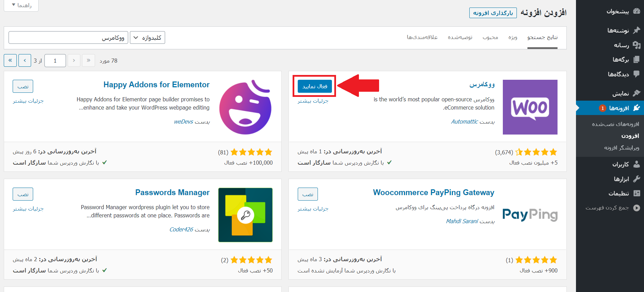This screenshot has width=644, height=292.
Task: Select the علاقه‌مندی‌ها tab
Action: pos(422,37)
